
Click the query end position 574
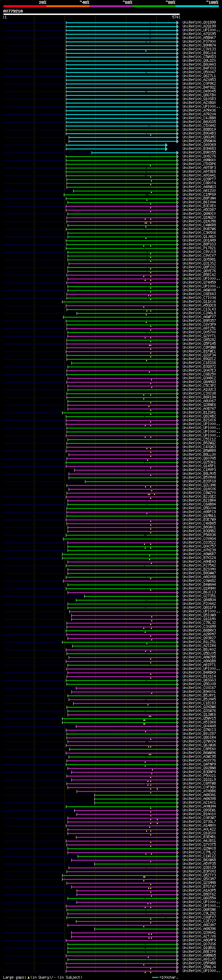(x=175, y=17)
